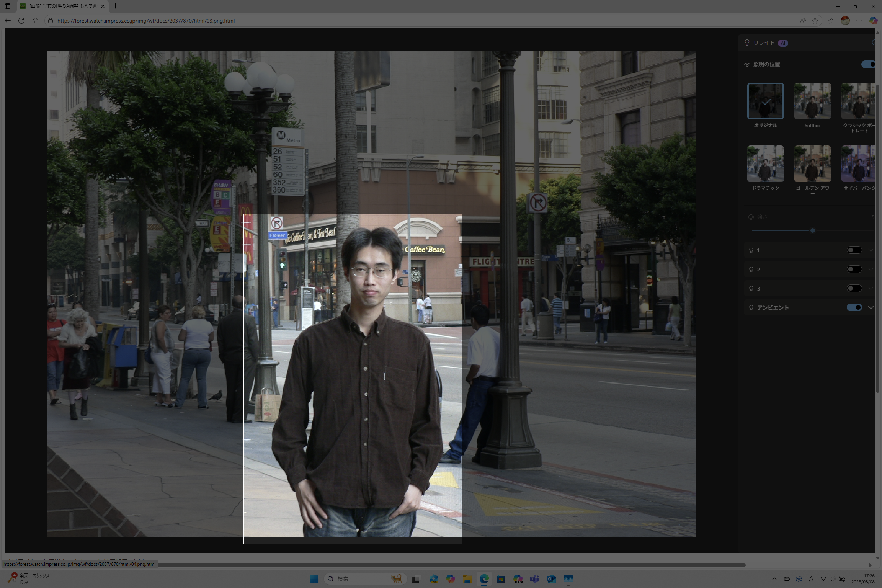Screen dimensions: 882x588
Task: Open a new browser tab
Action: coord(115,6)
